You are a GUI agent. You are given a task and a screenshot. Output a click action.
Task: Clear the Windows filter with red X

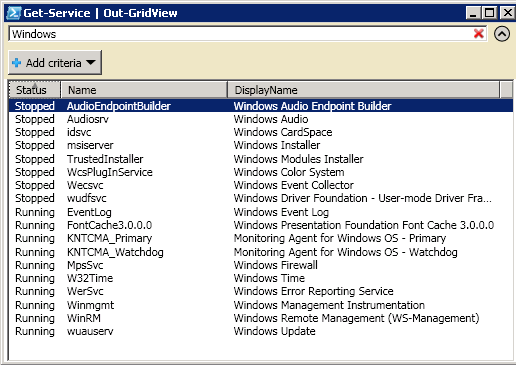479,34
